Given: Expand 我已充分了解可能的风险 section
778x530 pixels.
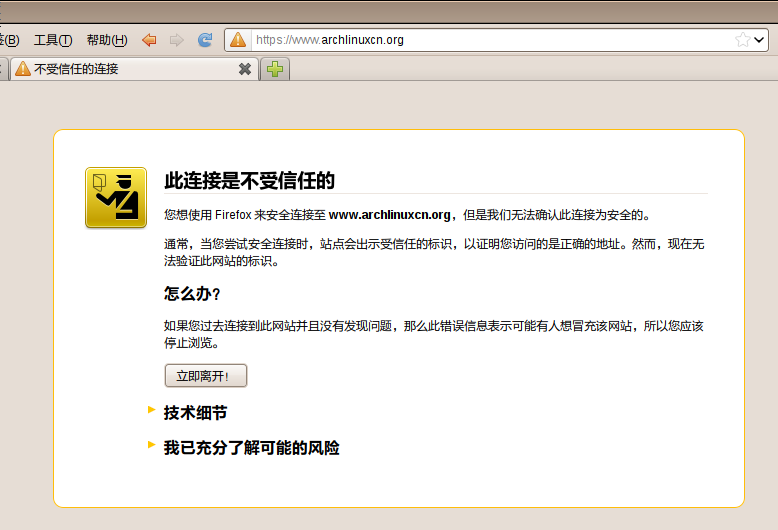Looking at the screenshot, I should (251, 448).
